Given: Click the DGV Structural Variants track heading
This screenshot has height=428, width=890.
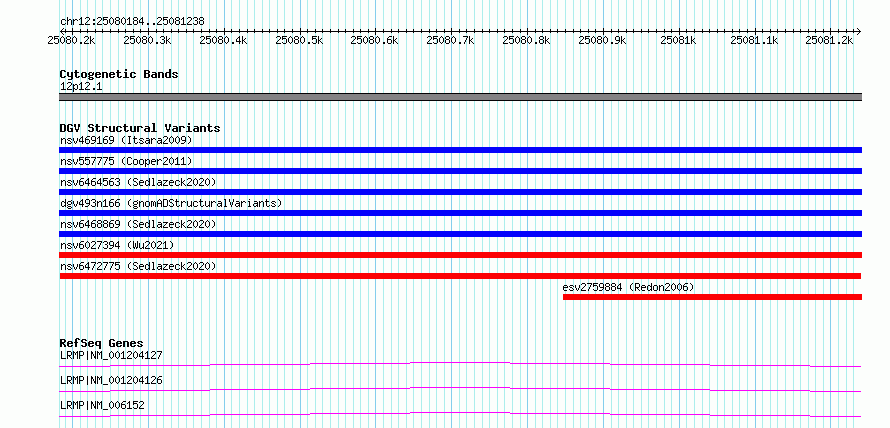Looking at the screenshot, I should point(140,128).
